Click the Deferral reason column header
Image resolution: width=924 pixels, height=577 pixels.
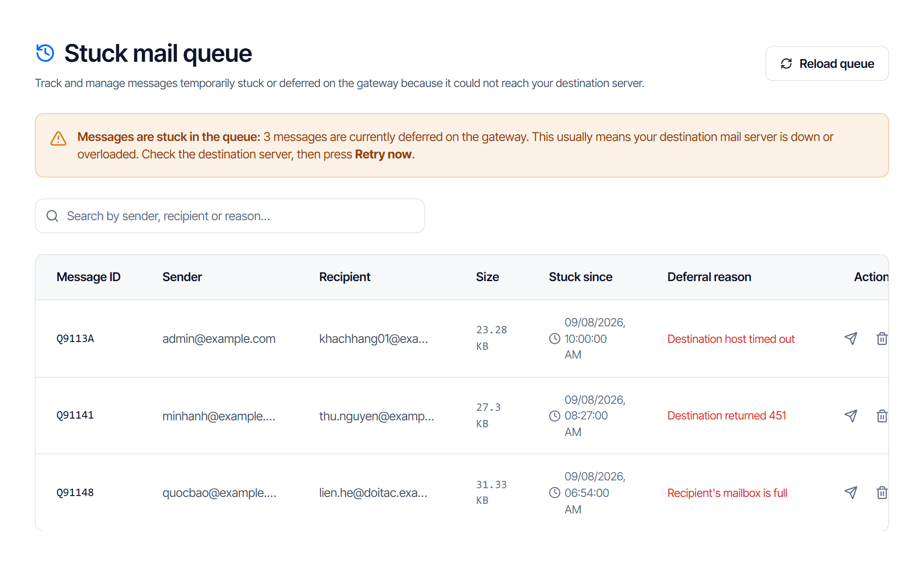[709, 277]
